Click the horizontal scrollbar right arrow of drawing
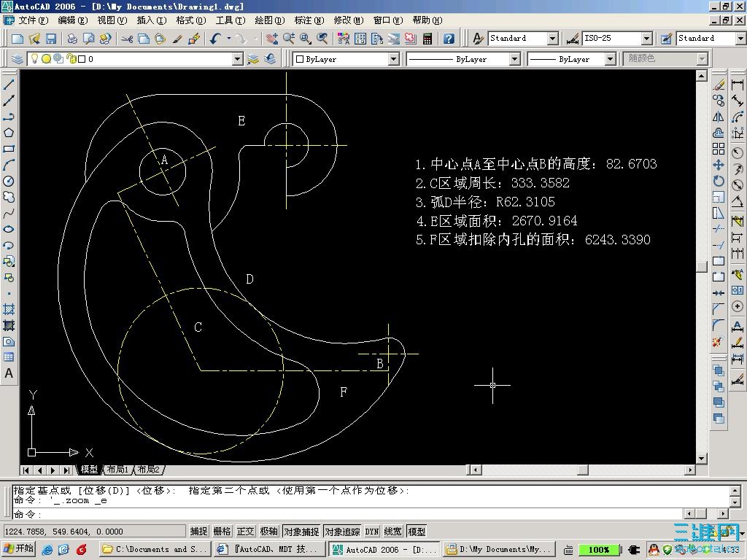The height and width of the screenshot is (560, 747). [690, 470]
